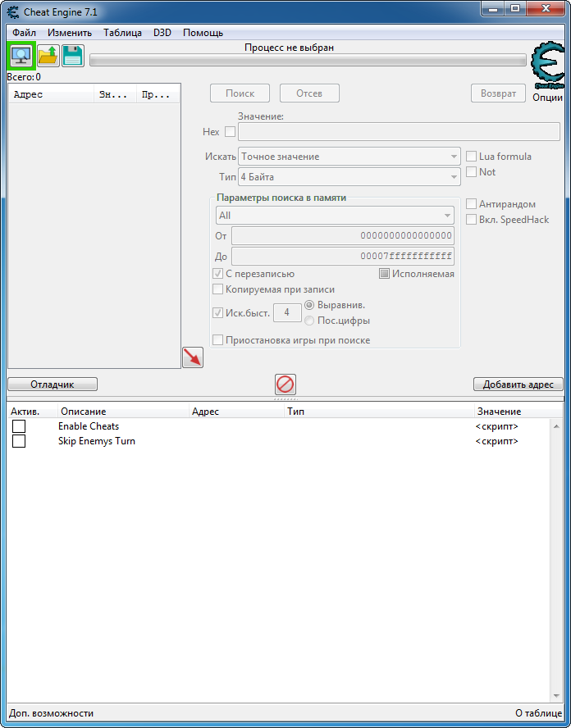Click the Пр... results column header

tap(158, 95)
